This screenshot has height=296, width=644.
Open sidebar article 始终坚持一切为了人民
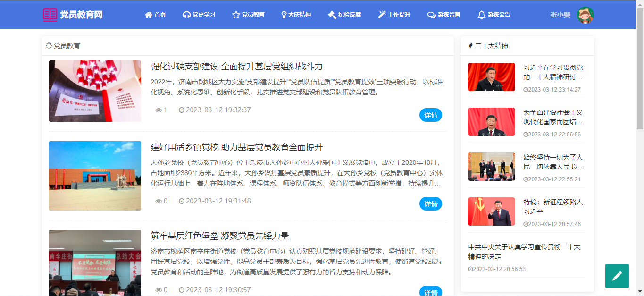pos(554,162)
